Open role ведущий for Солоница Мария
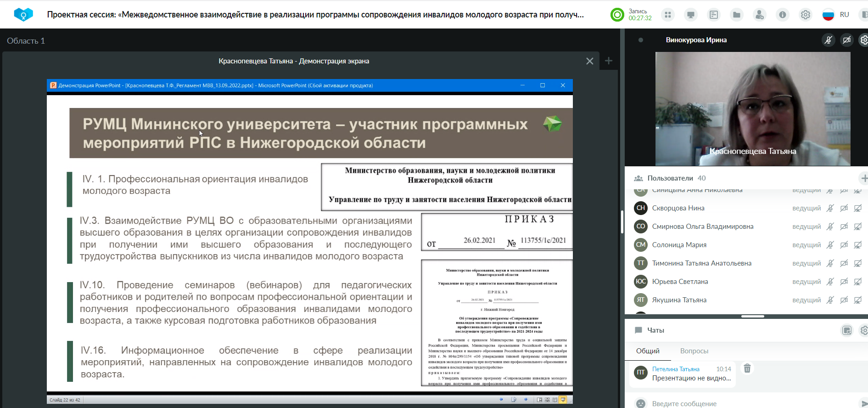This screenshot has width=868, height=408. [x=806, y=245]
